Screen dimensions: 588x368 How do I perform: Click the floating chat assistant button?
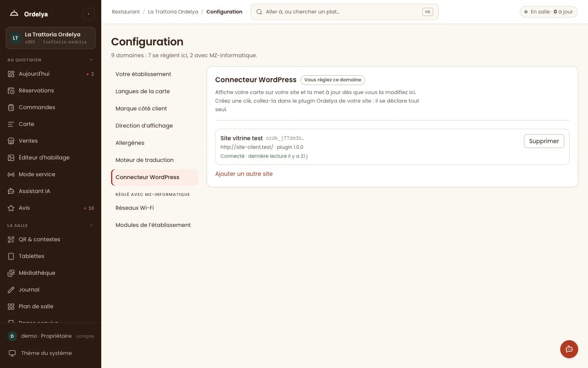click(x=569, y=349)
